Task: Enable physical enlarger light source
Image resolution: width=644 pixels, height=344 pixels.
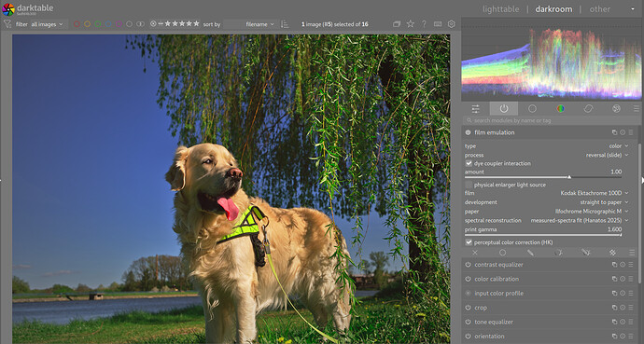Action: click(469, 185)
